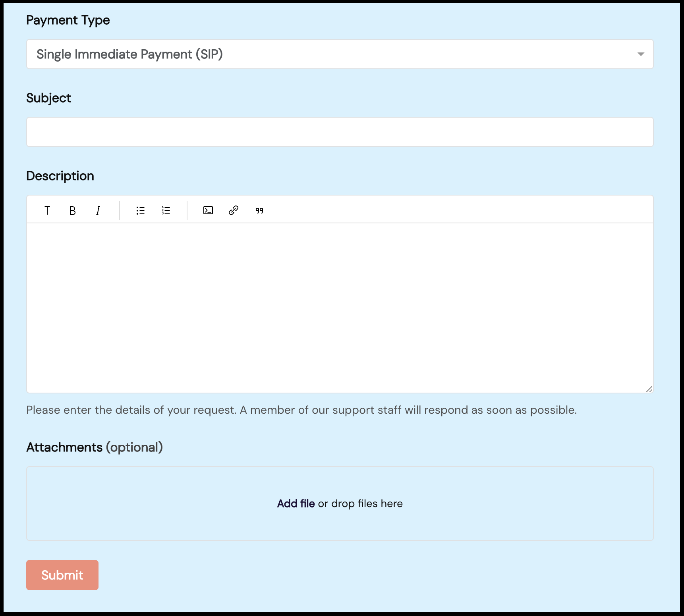Screen dimensions: 684x616
Task: Insert a hyperlink in the description
Action: pyautogui.click(x=234, y=210)
